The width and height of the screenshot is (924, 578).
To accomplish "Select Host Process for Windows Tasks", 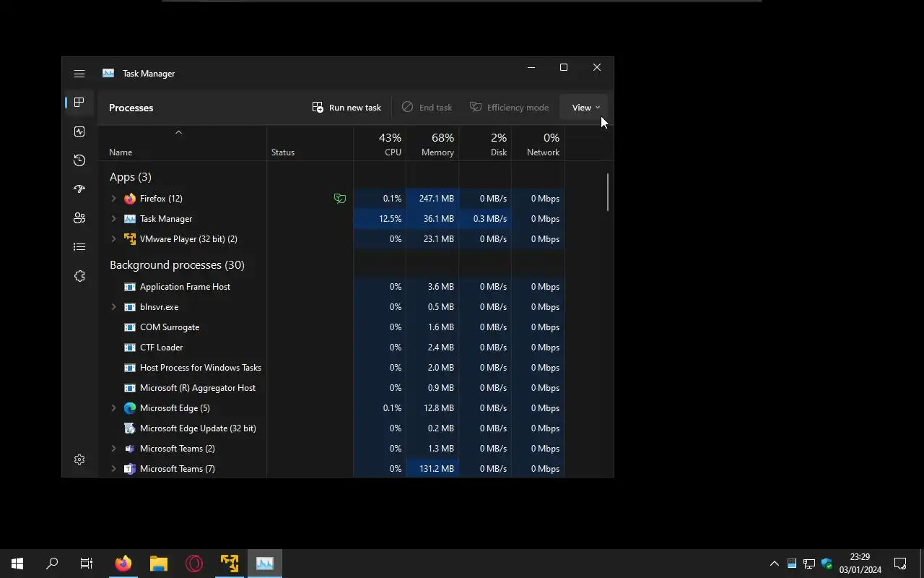I will point(331,367).
